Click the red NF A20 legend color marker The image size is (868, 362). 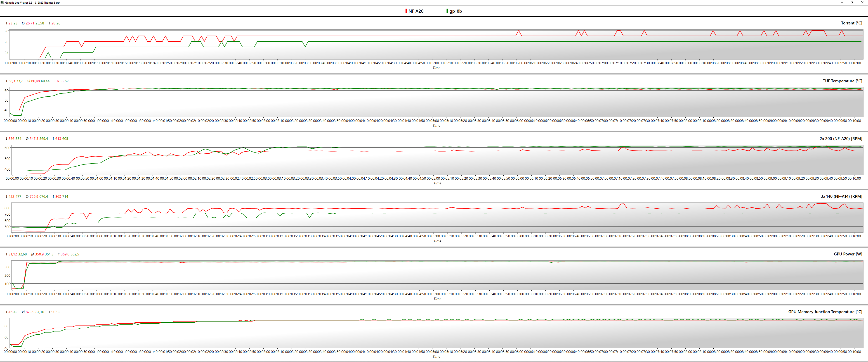coord(406,11)
